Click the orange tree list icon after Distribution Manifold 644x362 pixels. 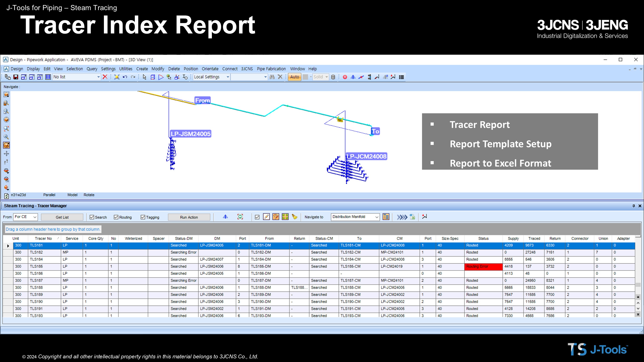coord(386,217)
